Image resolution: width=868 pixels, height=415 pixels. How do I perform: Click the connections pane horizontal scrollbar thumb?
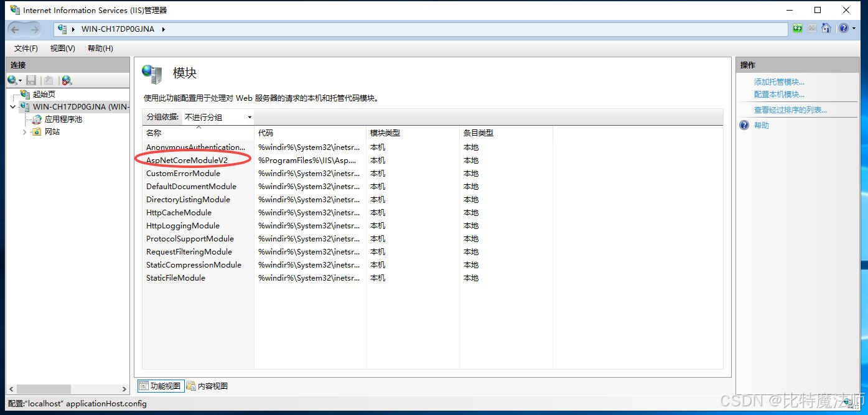point(44,389)
